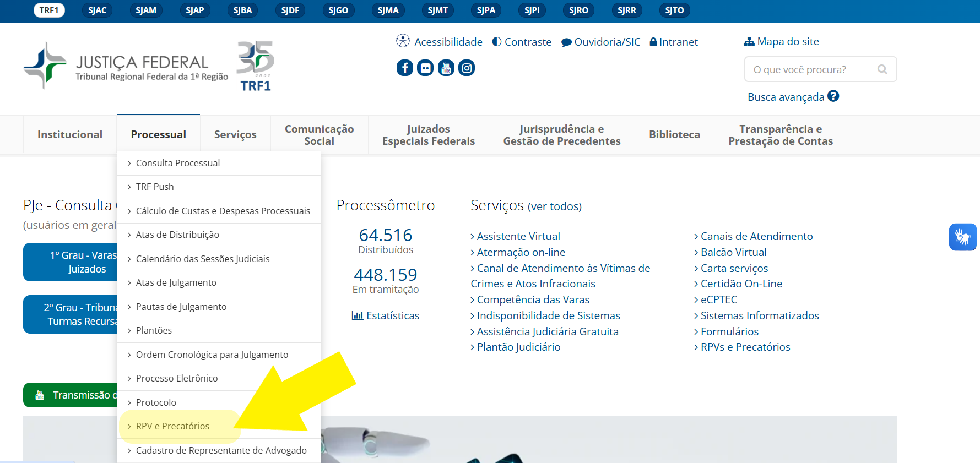Screen dimensions: 980x463
Task: Toggle the Contraste high-contrast mode
Action: (522, 42)
